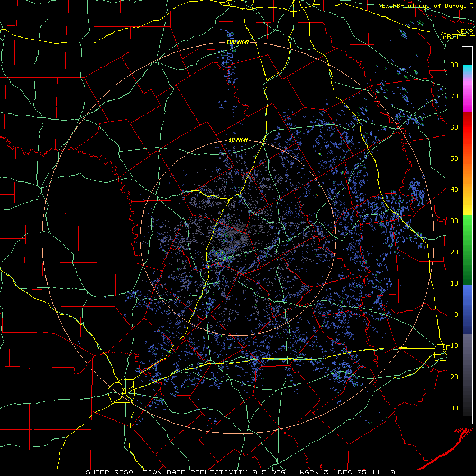Viewport: 476px width, 476px height.
Task: Click the NEXR label above the color scale
Action: pos(465,32)
